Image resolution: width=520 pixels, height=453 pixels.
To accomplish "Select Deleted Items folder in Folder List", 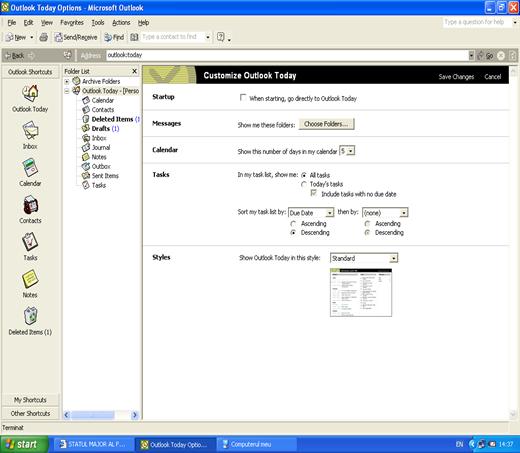I will click(x=111, y=119).
